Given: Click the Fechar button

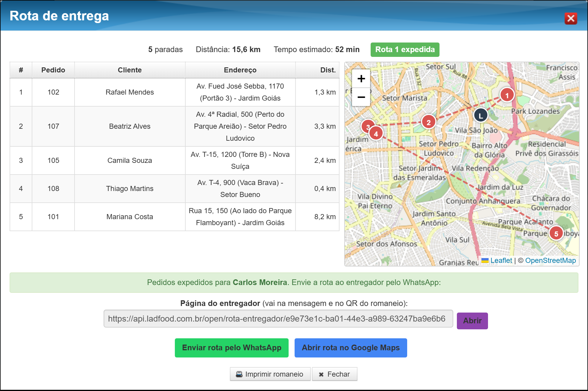Looking at the screenshot, I should 334,374.
